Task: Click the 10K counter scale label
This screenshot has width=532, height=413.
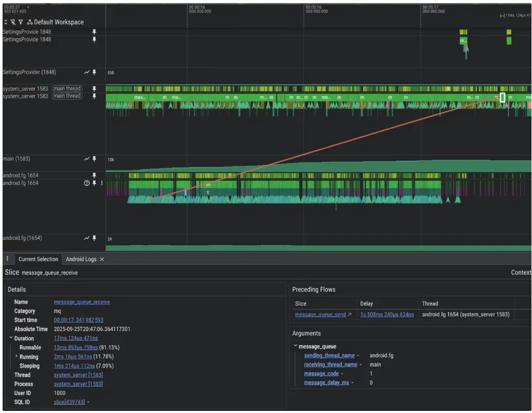Action: (111, 160)
